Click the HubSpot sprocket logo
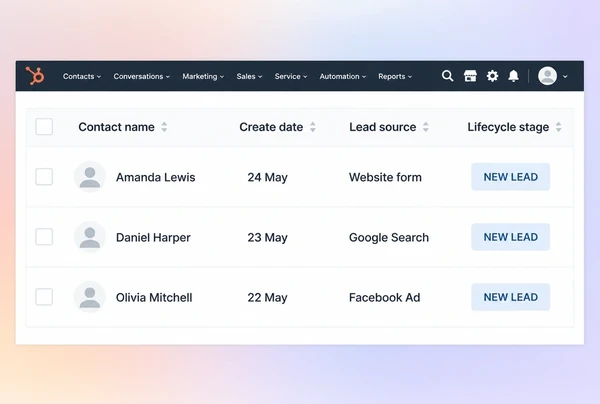Screen dimensions: 600x404 [35, 75]
